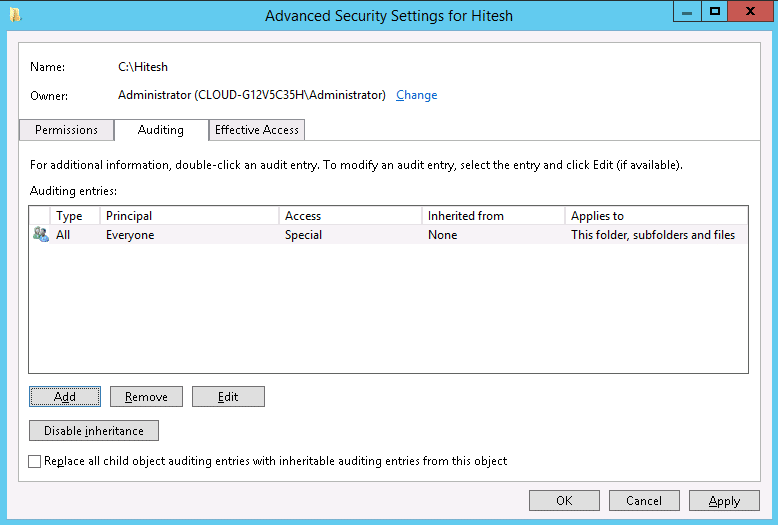Click the Edit button

228,396
